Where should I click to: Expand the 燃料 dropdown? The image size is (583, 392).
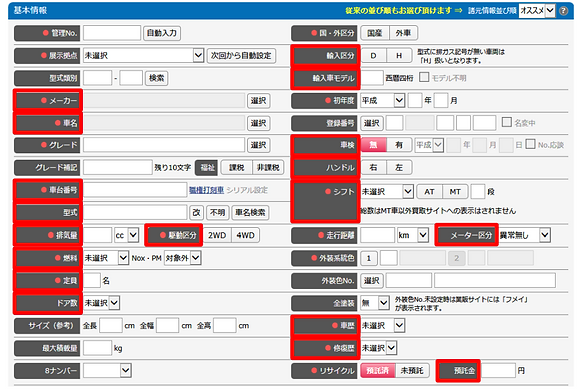tap(106, 258)
